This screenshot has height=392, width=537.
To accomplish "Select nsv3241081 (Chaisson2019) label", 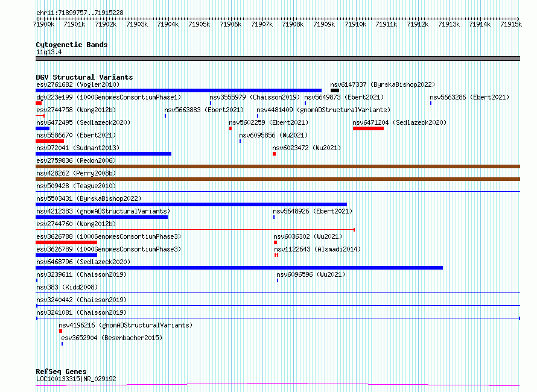I will pyautogui.click(x=81, y=312).
